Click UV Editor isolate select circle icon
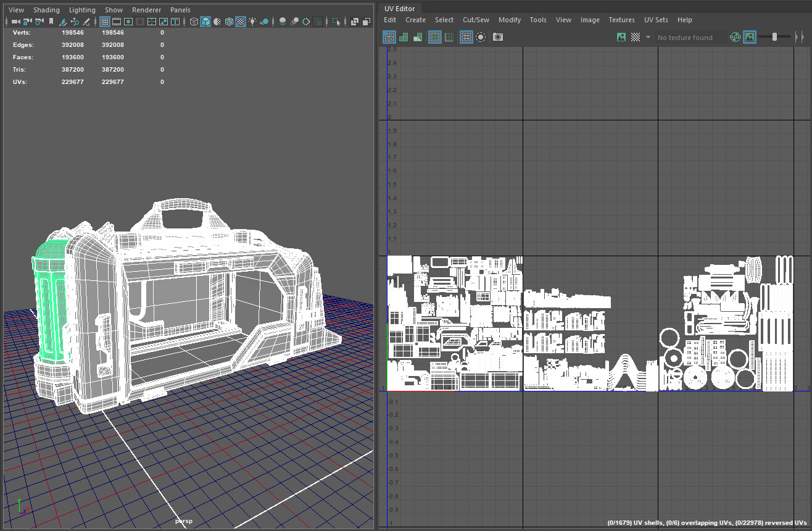Image resolution: width=812 pixels, height=531 pixels. pyautogui.click(x=481, y=37)
